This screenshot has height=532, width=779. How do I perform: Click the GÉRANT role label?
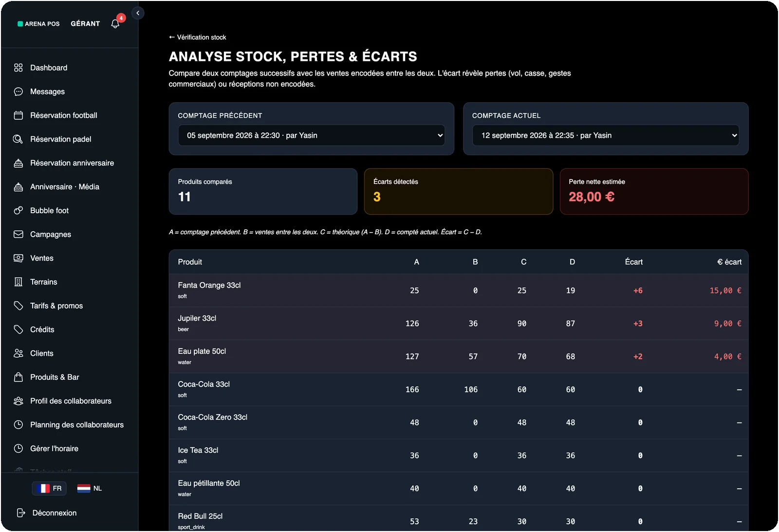point(85,23)
